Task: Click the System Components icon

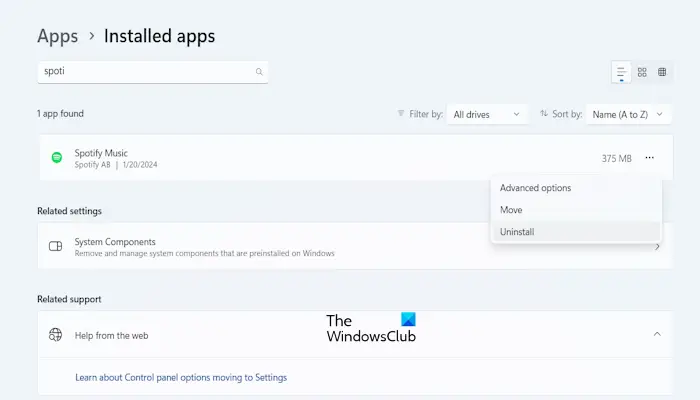Action: pyautogui.click(x=56, y=246)
